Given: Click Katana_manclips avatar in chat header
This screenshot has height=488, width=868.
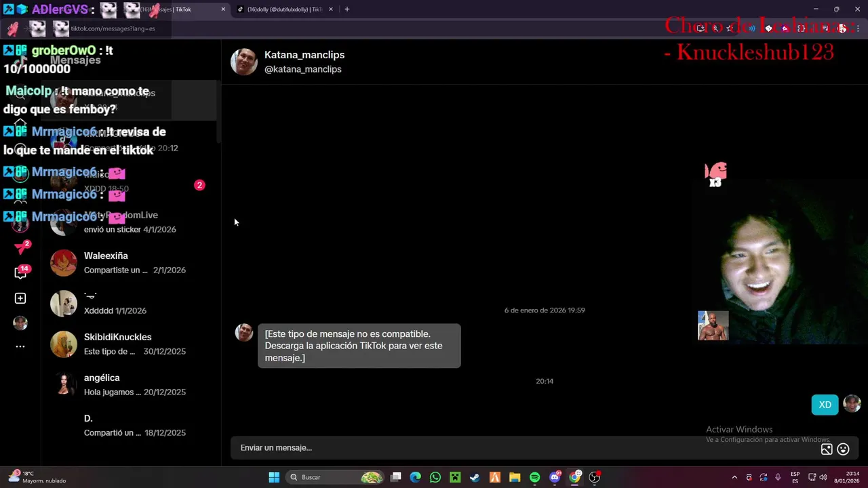Looking at the screenshot, I should 244,62.
